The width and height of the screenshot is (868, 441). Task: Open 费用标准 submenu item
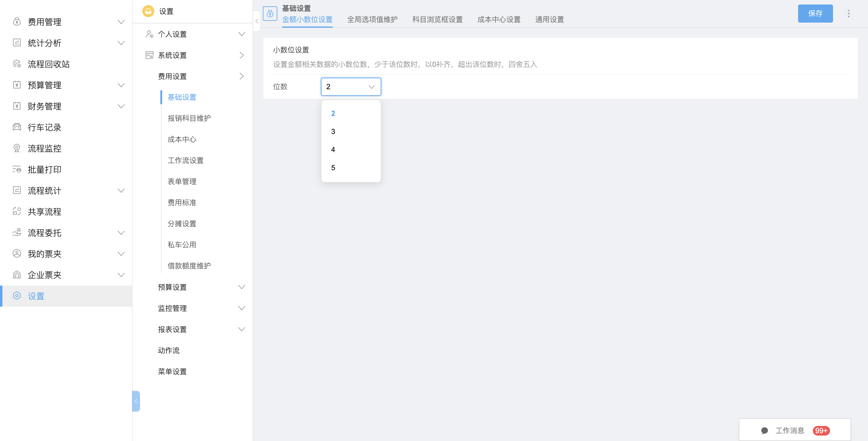pyautogui.click(x=182, y=202)
